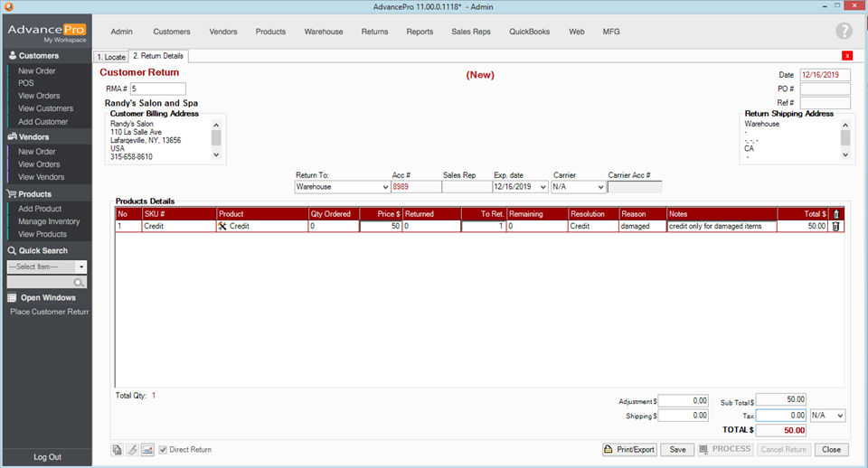868x468 pixels.
Task: Click the edit pen icon at bottom left
Action: click(x=132, y=450)
